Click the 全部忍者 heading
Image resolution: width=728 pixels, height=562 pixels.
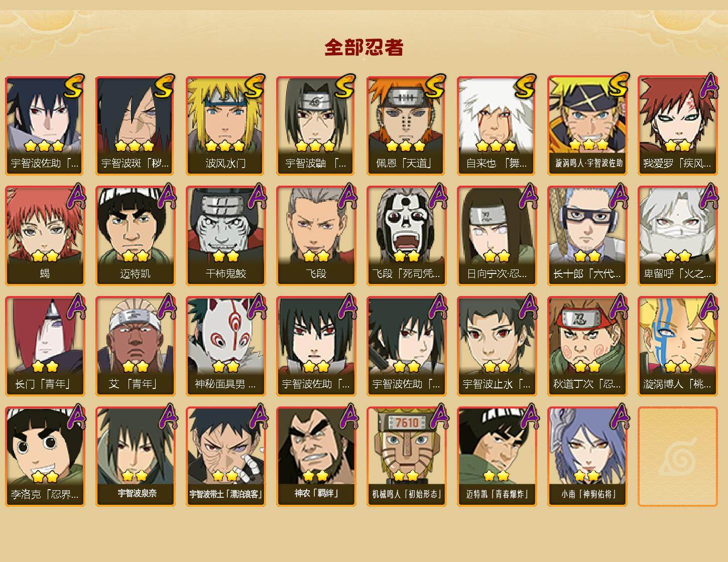click(364, 48)
